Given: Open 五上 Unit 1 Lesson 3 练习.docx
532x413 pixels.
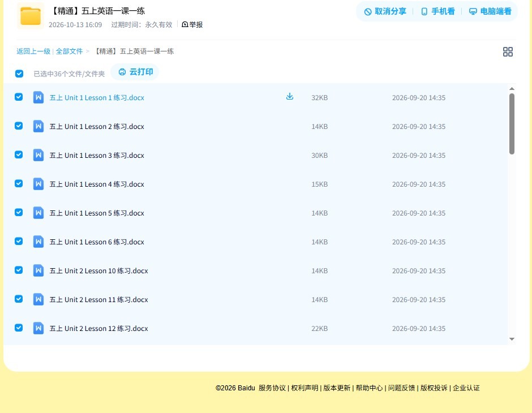Looking at the screenshot, I should (97, 155).
